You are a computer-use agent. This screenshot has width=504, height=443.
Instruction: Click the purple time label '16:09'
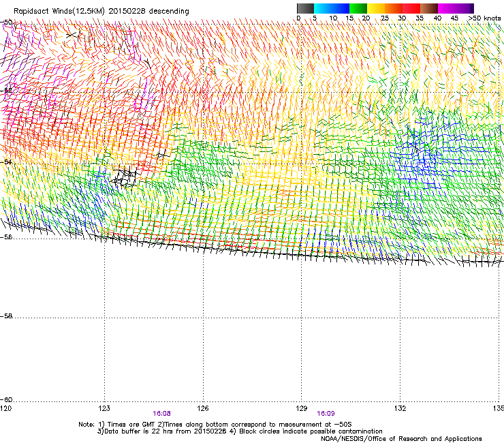point(326,414)
